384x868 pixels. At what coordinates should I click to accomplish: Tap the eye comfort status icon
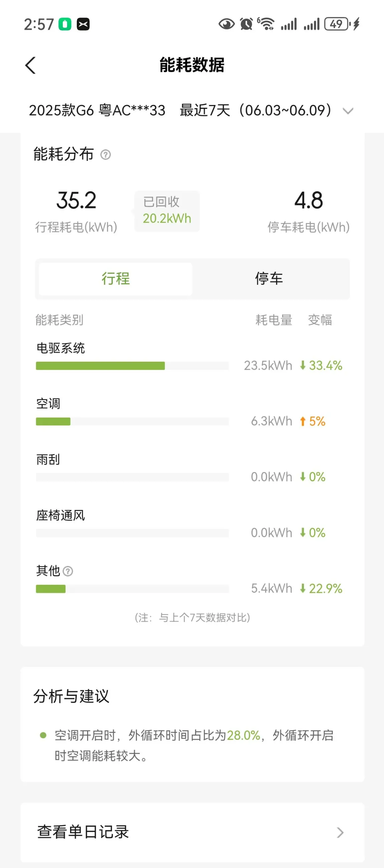click(226, 24)
